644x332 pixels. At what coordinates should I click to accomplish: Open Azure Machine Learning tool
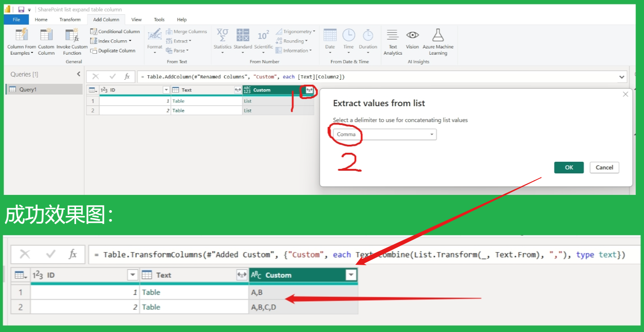[438, 36]
